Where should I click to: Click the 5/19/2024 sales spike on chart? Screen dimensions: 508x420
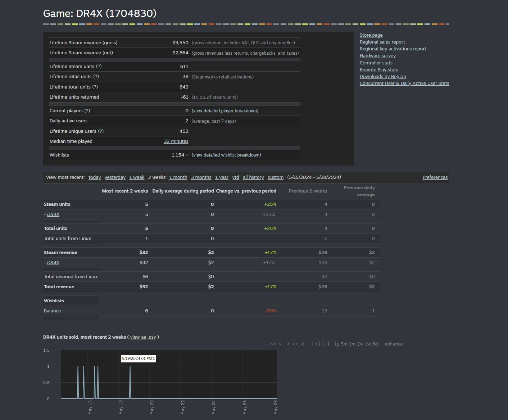[130, 381]
